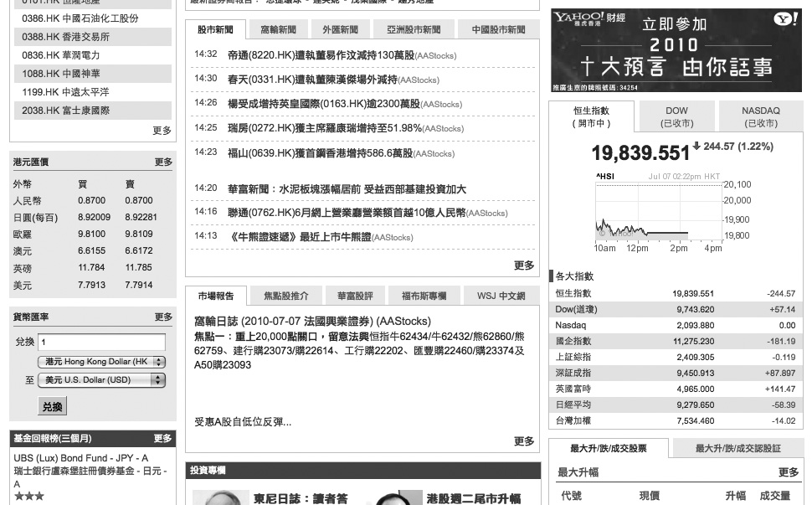Open the 港元 Hong Kong Dollar currency dropdown
The width and height of the screenshot is (812, 505).
(101, 362)
